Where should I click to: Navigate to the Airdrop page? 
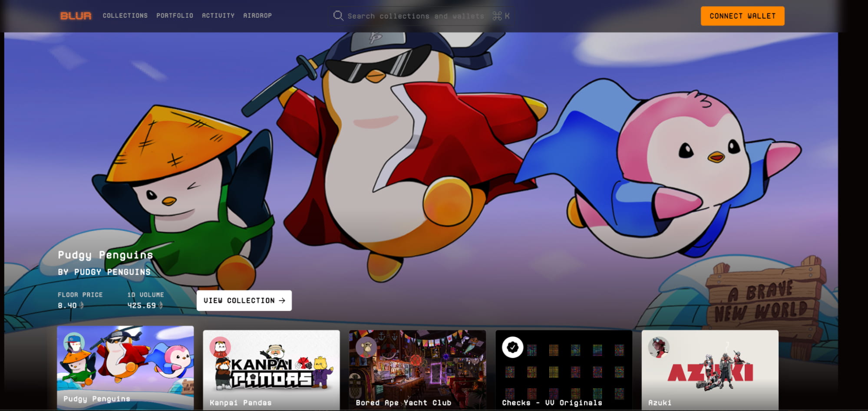click(257, 16)
